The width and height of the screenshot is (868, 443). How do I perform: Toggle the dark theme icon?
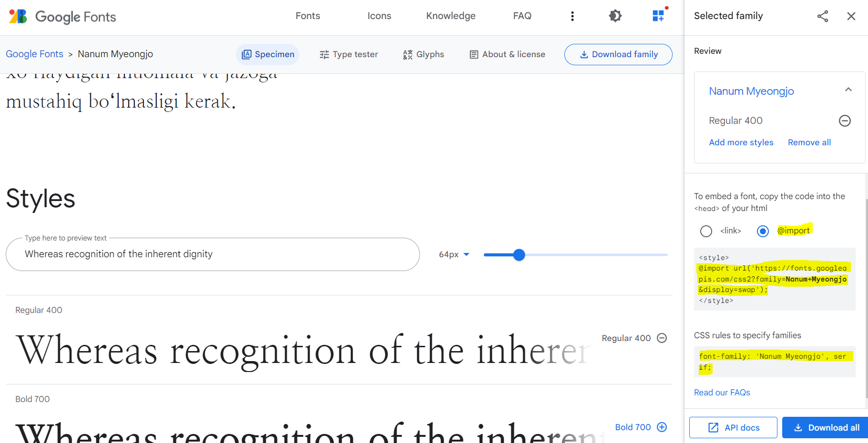point(615,16)
